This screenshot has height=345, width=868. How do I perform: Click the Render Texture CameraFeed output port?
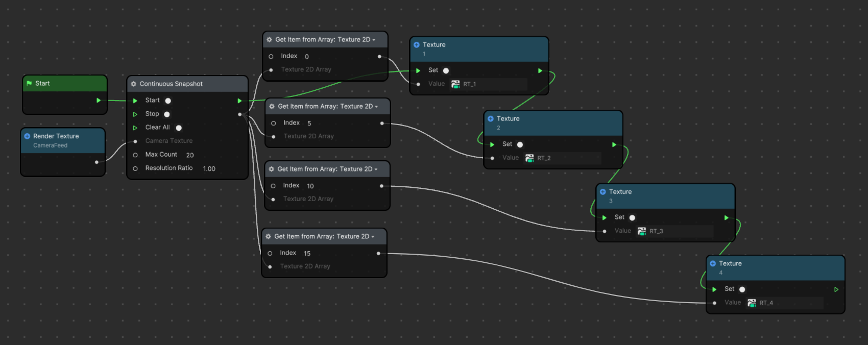[x=97, y=162]
